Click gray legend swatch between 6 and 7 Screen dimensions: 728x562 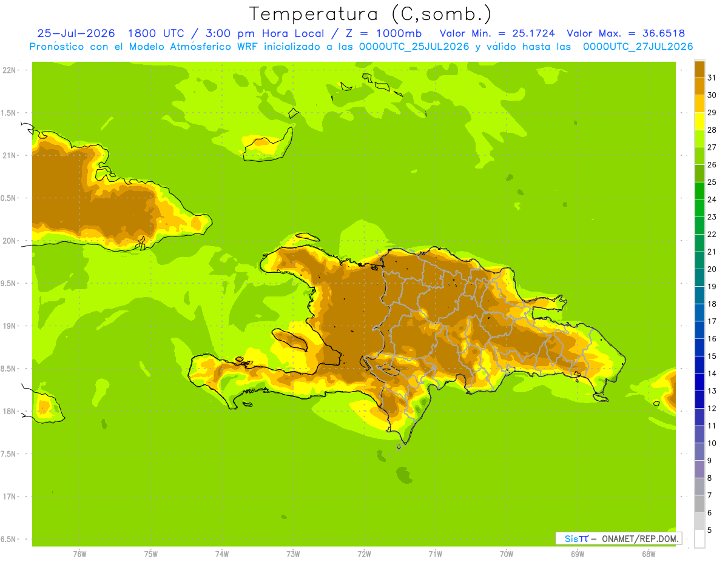[x=699, y=504]
